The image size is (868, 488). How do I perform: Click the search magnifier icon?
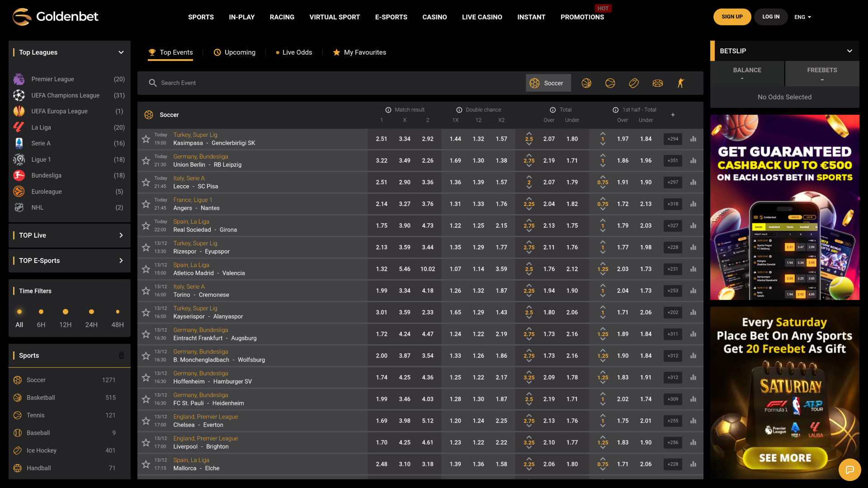(x=152, y=83)
